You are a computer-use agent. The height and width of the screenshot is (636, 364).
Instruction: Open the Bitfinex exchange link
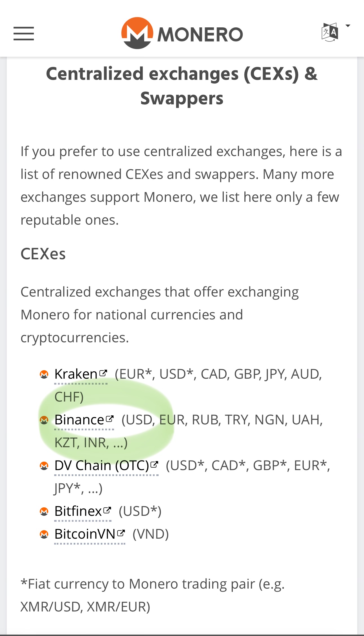78,511
